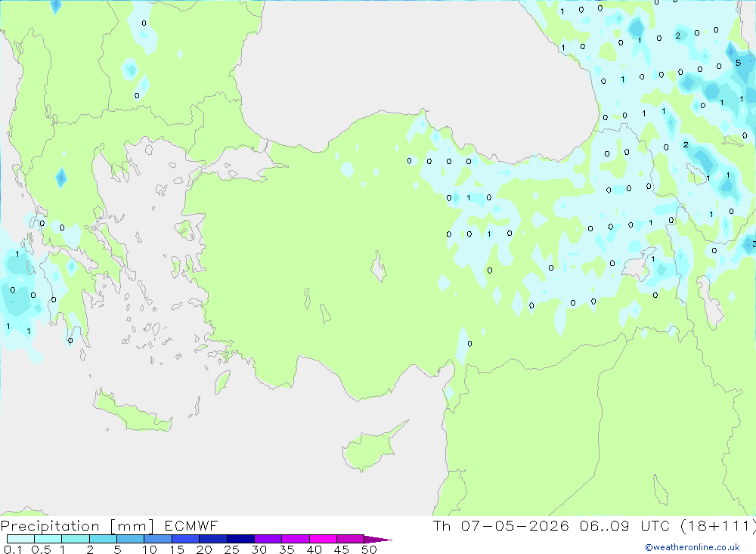Click the 40–45 mm magenta legend swatch
The image size is (756, 554).
[x=323, y=539]
